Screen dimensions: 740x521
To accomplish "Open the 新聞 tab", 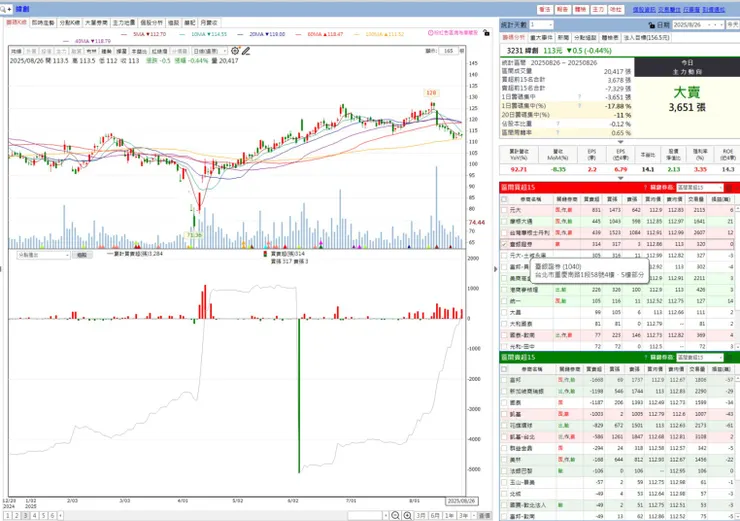I will pos(563,37).
